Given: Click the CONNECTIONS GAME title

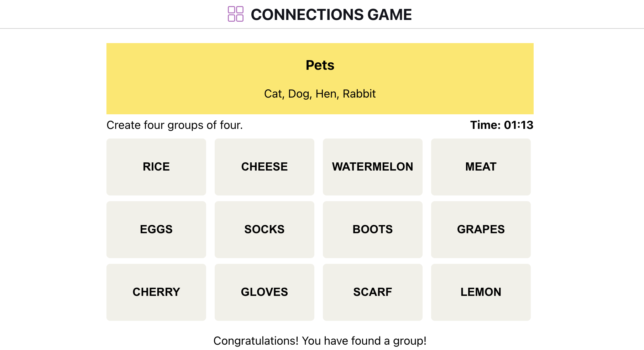Looking at the screenshot, I should (x=331, y=15).
